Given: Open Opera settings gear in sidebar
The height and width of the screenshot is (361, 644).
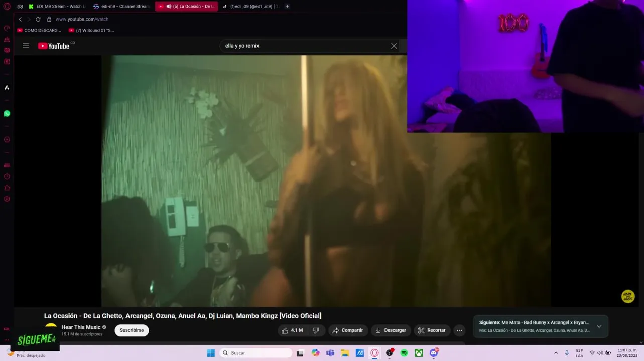Looking at the screenshot, I should coord(7,199).
